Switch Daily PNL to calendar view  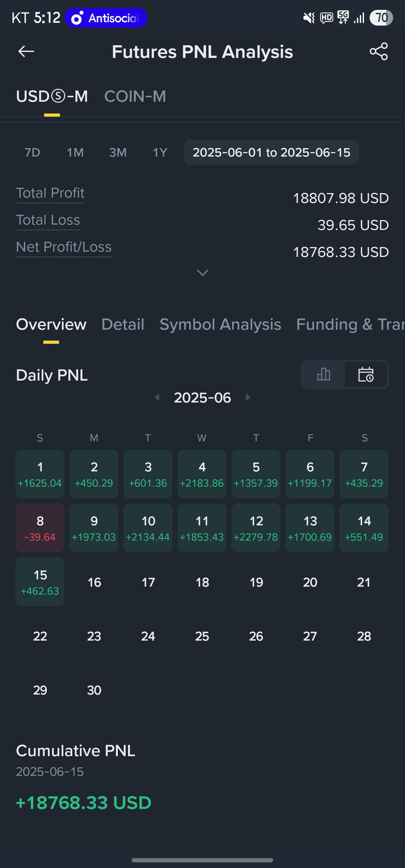point(366,374)
